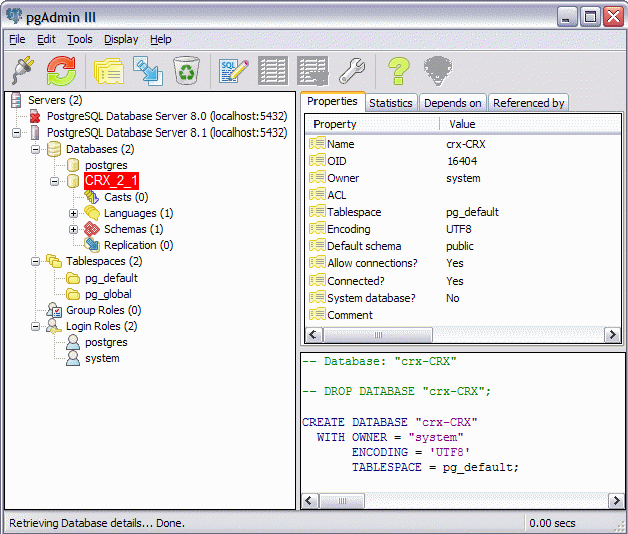Click the Schemas red diamond icon
Viewport: 628px width, 534px height.
(92, 229)
